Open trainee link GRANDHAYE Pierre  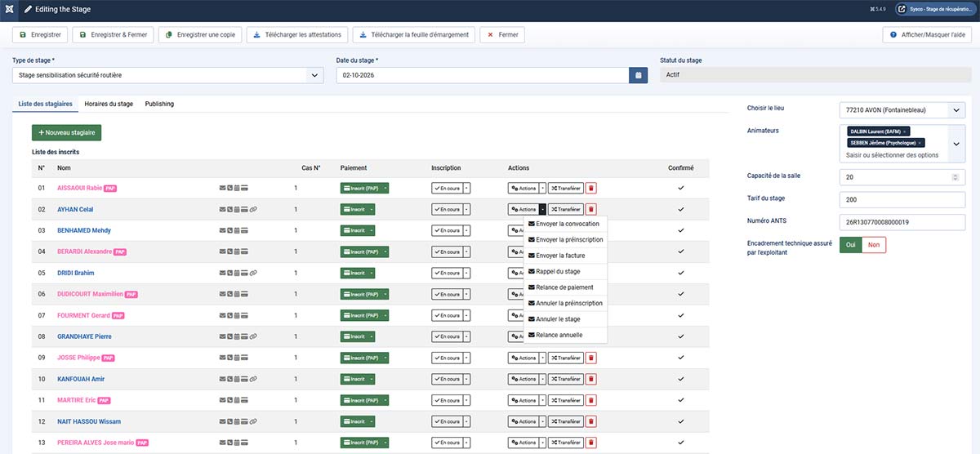tap(84, 336)
